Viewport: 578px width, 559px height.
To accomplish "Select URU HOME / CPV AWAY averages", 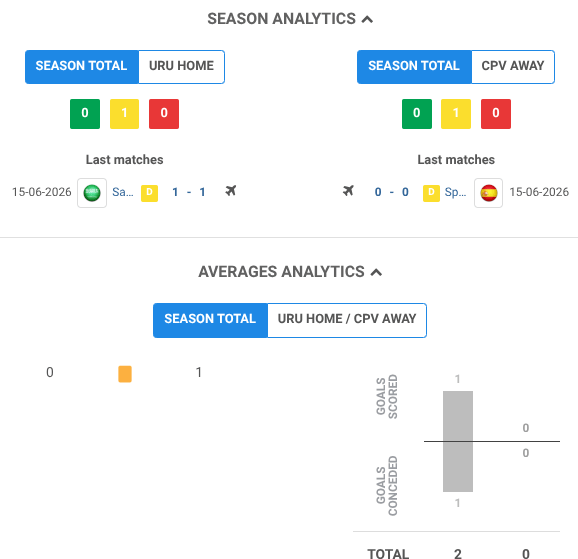I will (347, 320).
